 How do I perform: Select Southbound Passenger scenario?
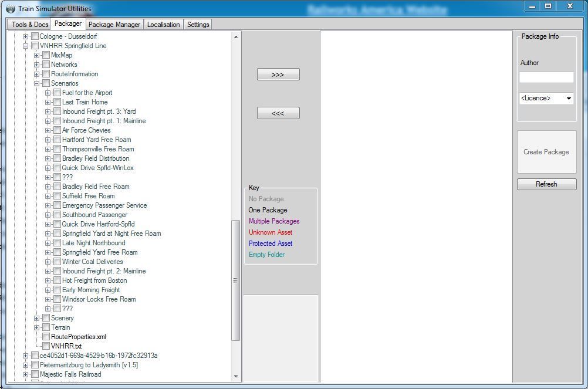point(95,214)
